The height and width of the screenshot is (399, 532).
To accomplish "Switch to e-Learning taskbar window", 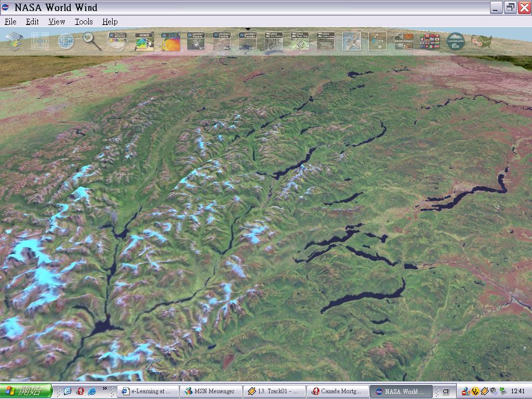I will (148, 391).
